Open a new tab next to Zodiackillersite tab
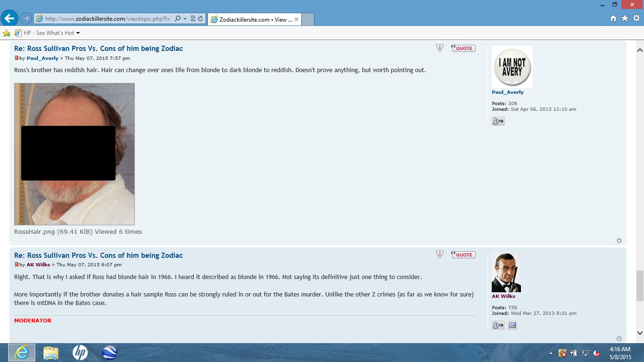This screenshot has height=362, width=644. click(x=307, y=19)
